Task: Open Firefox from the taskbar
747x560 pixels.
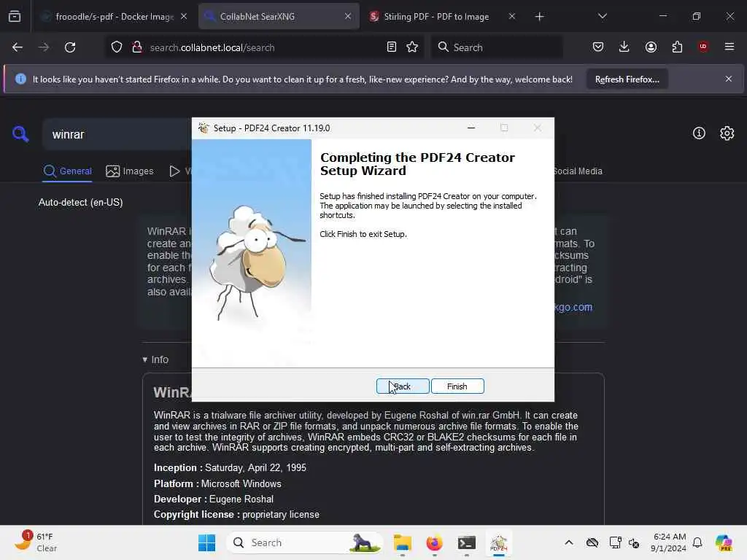Action: coord(435,542)
